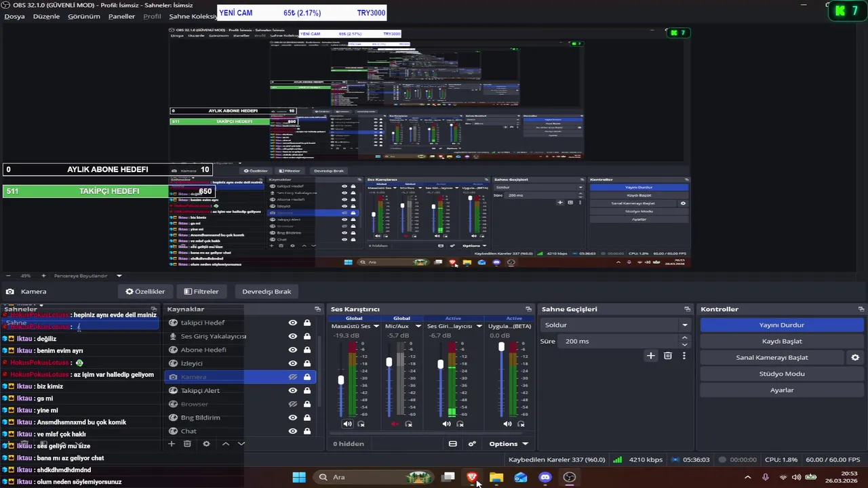Click Yayını Durdur to stop streaming
868x488 pixels.
781,325
